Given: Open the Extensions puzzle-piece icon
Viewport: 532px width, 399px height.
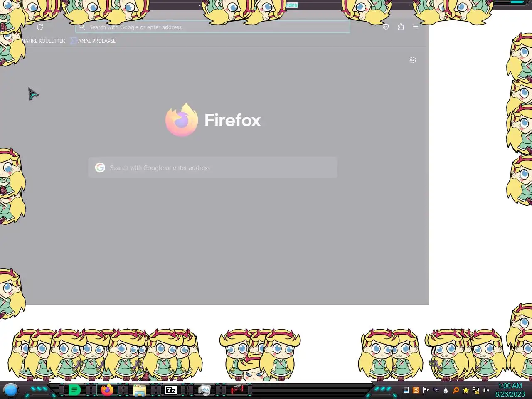Looking at the screenshot, I should 401,27.
